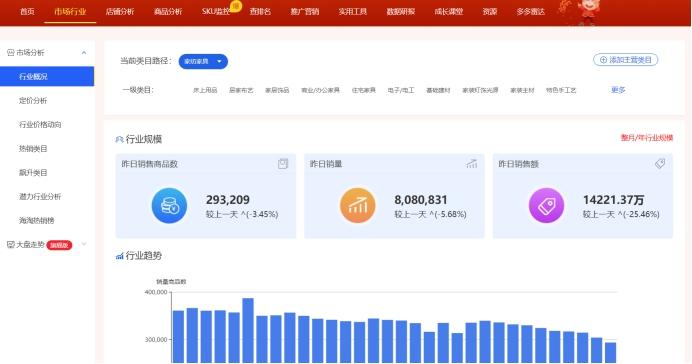Click the purple tag icon for 昨日销售额

(x=546, y=206)
